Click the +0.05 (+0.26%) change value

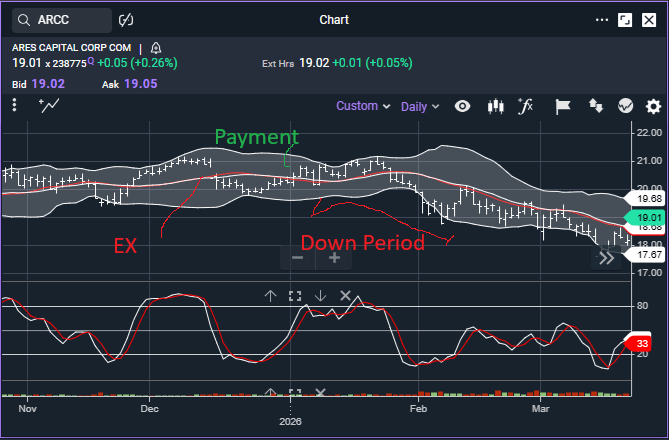point(137,63)
